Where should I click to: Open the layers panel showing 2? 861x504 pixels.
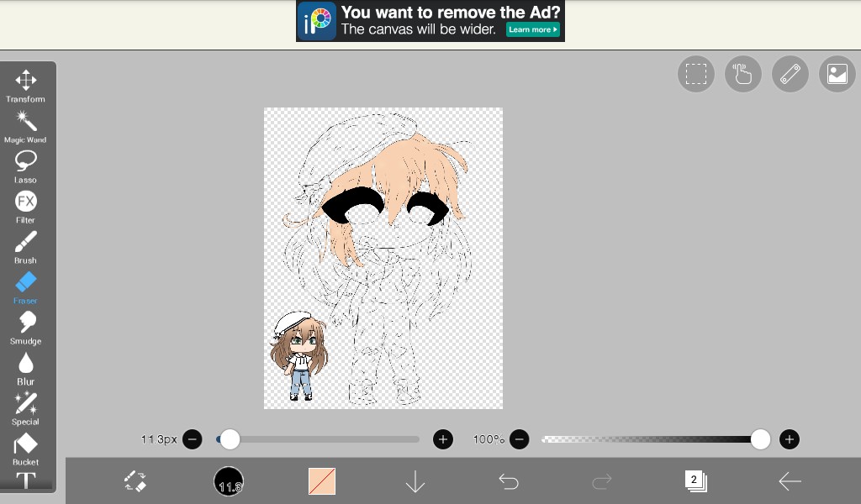(x=695, y=481)
